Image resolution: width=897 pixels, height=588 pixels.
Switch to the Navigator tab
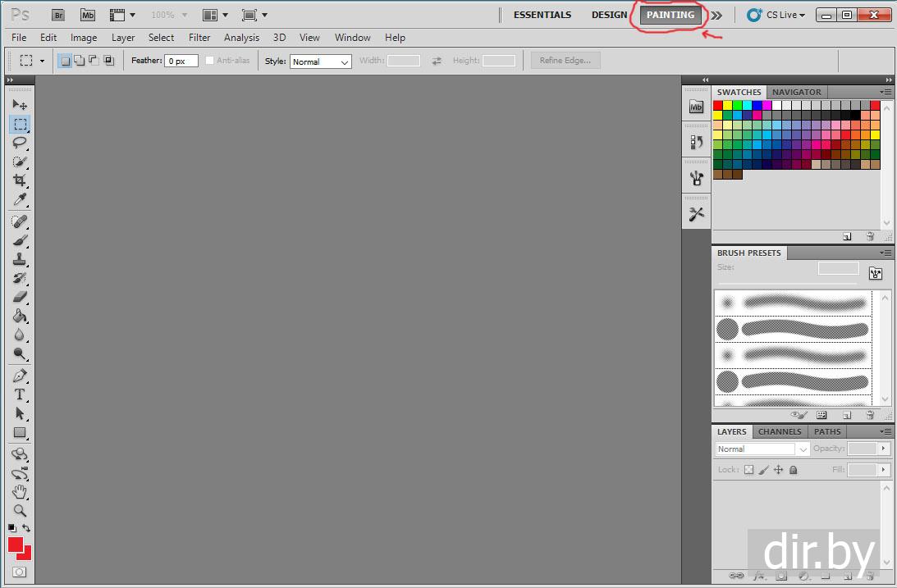(796, 92)
